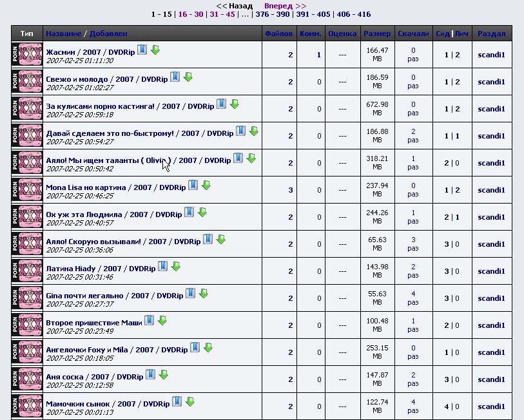This screenshot has width=524, height=420.
Task: Open uploader scandi1 in the Мамочкин сынок row
Action: click(491, 406)
